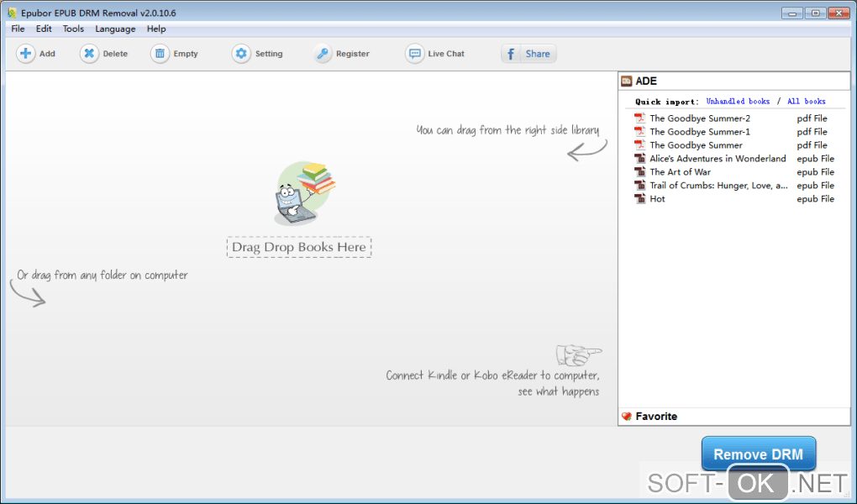The image size is (857, 504).
Task: Expand the ADE library section
Action: pos(734,81)
